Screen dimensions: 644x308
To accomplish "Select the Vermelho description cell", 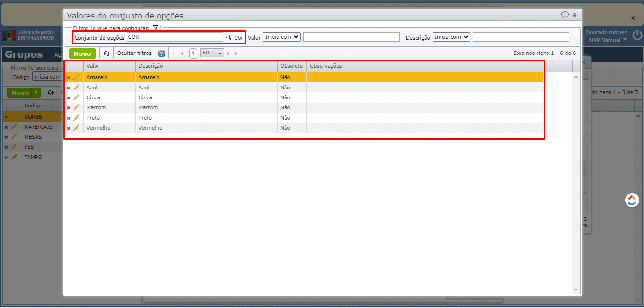I will pos(207,128).
